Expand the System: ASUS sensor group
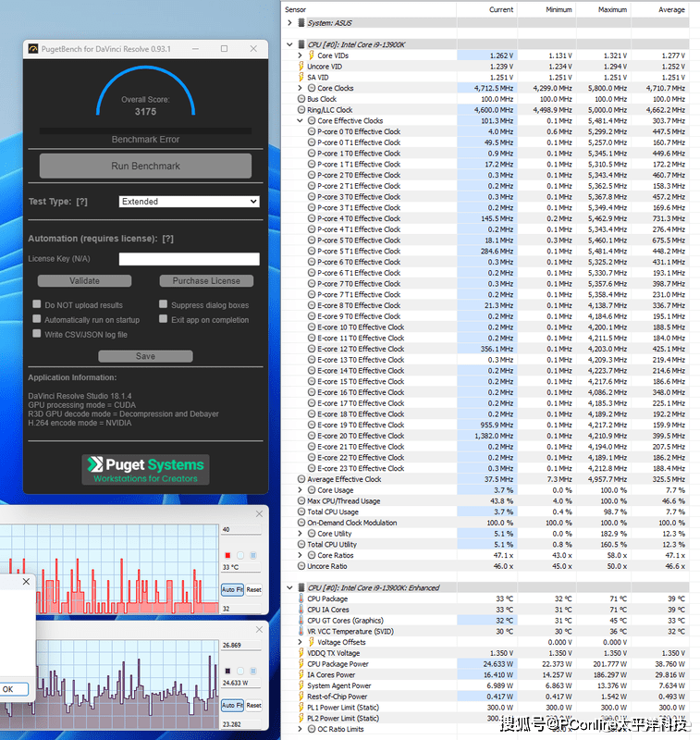This screenshot has width=700, height=740. [289, 22]
